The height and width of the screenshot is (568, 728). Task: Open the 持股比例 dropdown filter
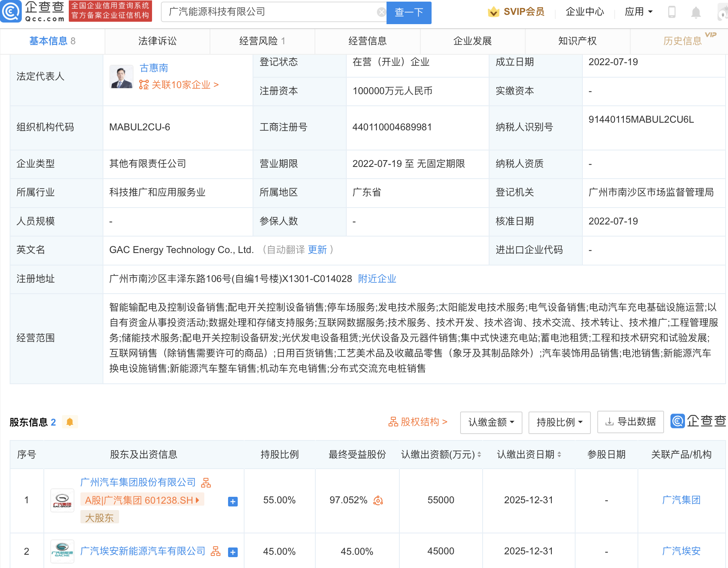(559, 422)
